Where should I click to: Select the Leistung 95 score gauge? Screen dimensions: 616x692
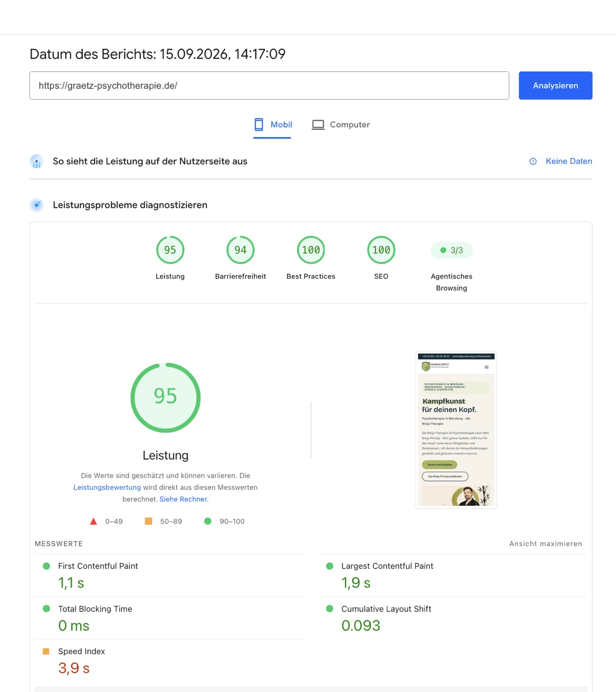click(170, 250)
